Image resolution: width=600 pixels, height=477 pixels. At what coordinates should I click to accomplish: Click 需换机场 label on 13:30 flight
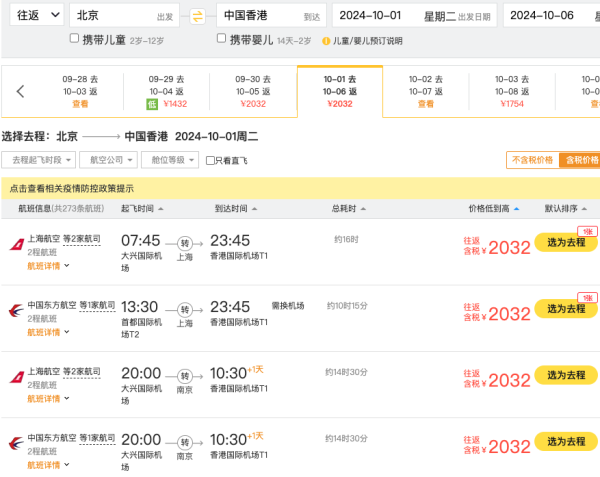tap(288, 306)
